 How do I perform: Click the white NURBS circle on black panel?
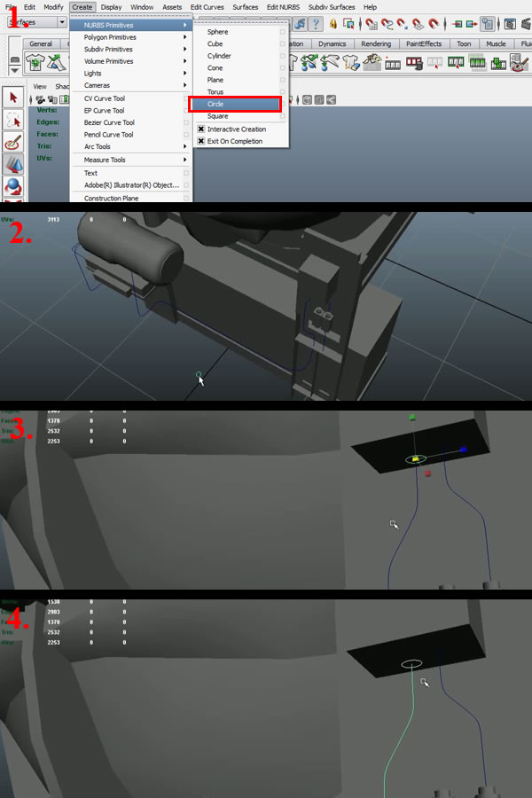(x=411, y=663)
